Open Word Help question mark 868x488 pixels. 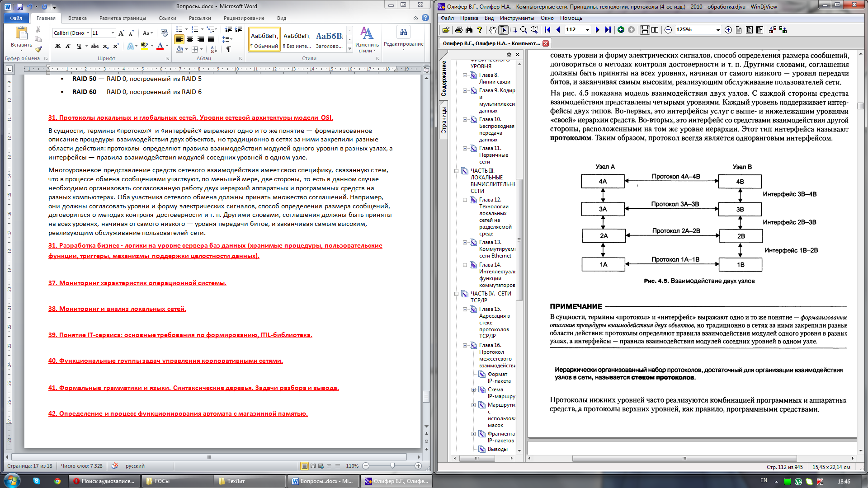point(425,18)
